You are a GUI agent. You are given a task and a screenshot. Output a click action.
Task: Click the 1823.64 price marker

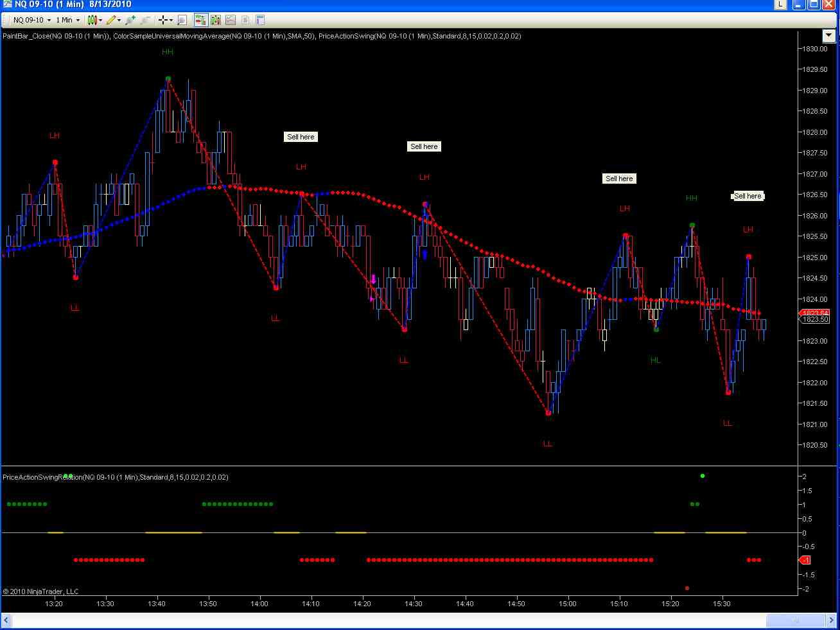click(x=814, y=313)
